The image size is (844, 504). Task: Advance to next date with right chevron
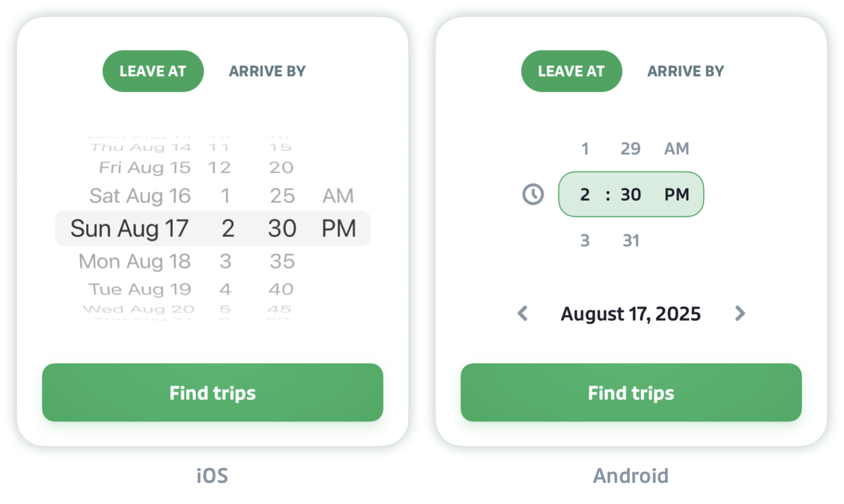point(740,313)
